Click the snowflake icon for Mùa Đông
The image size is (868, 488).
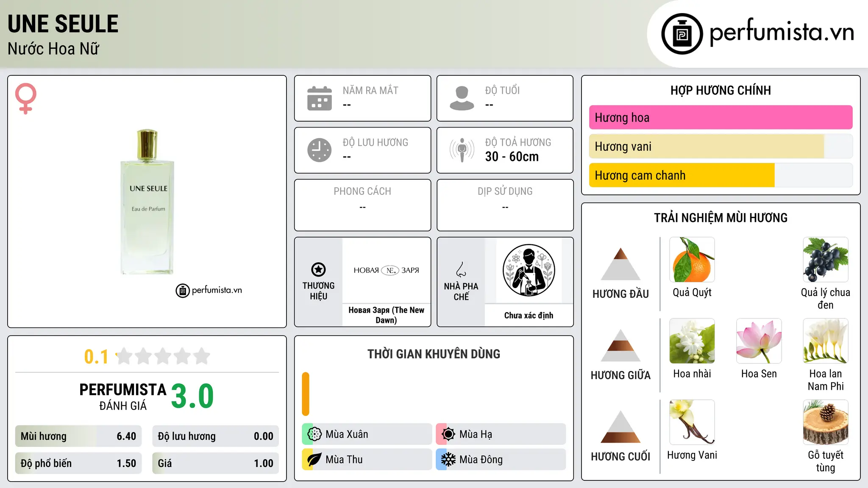[x=448, y=460]
